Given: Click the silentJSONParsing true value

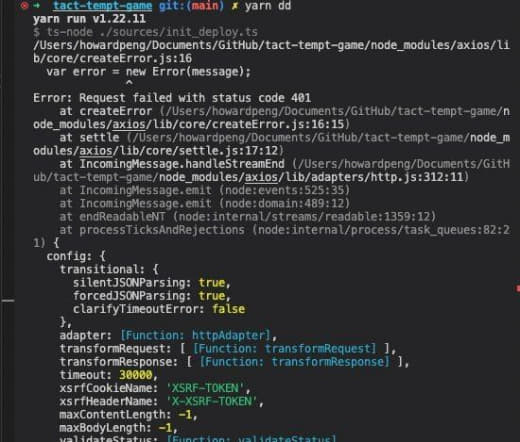Looking at the screenshot, I should [x=212, y=283].
